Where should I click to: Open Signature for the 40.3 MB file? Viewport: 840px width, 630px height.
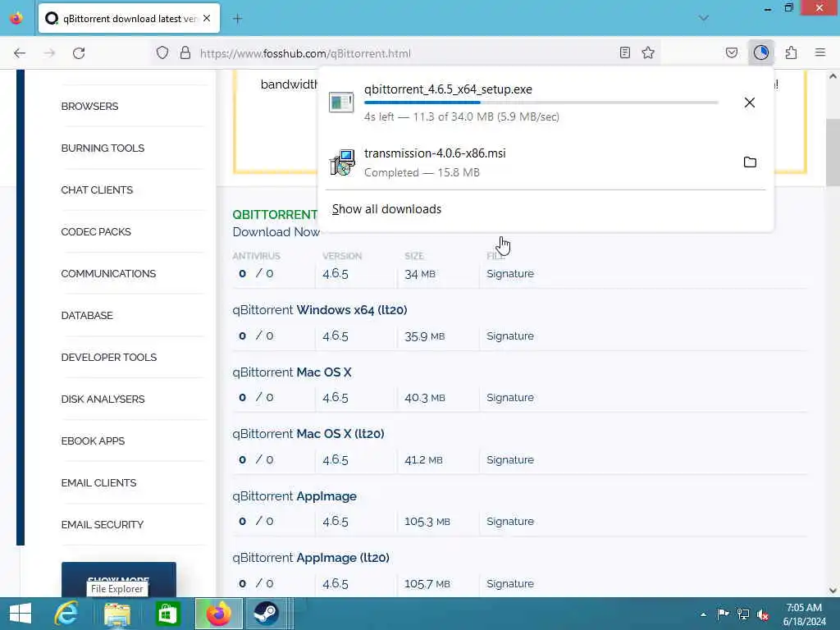point(510,398)
